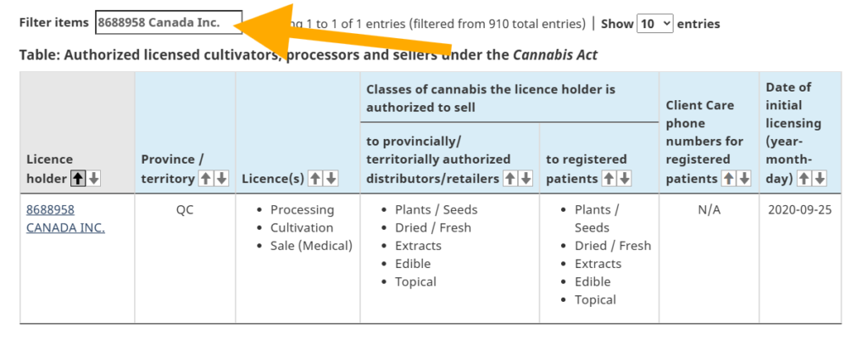Screen dimensions: 868x340
Task: Sort Date of initial licensing ascending
Action: (804, 179)
